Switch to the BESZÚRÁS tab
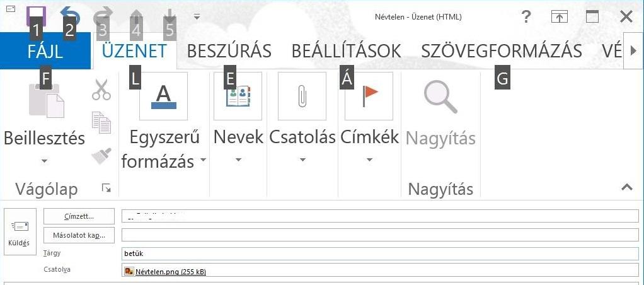Image resolution: width=644 pixels, height=285 pixels. point(229,51)
